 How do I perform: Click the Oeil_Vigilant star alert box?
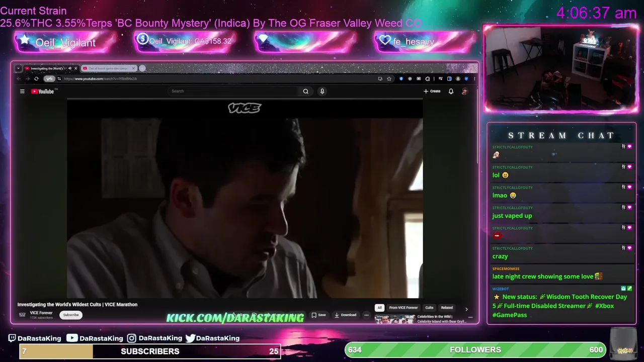coord(65,42)
